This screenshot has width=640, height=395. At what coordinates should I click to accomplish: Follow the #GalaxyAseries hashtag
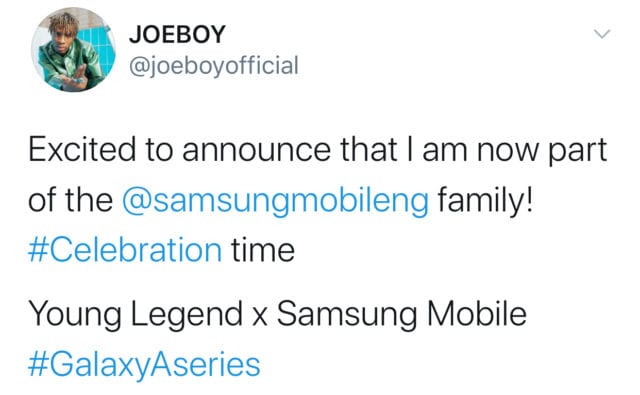144,364
